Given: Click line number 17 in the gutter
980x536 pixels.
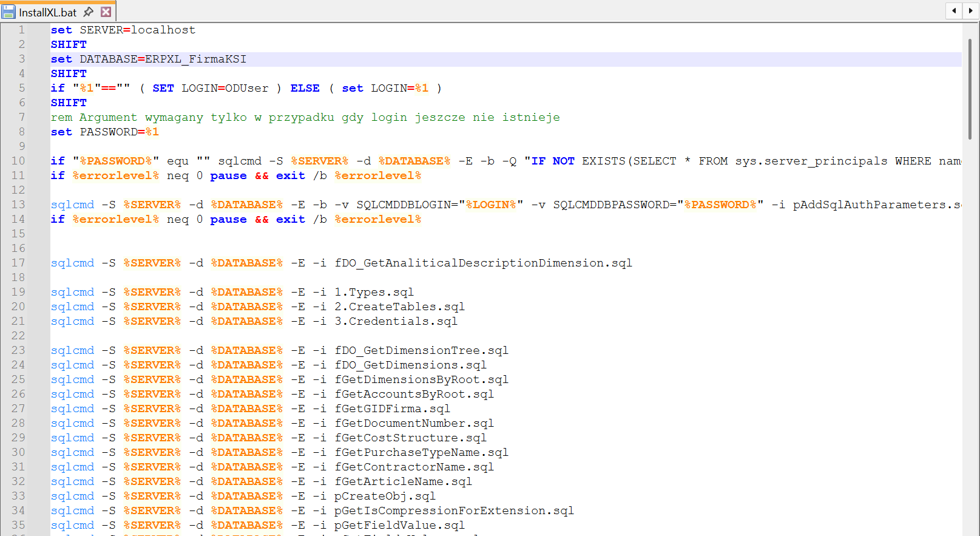Looking at the screenshot, I should (18, 263).
